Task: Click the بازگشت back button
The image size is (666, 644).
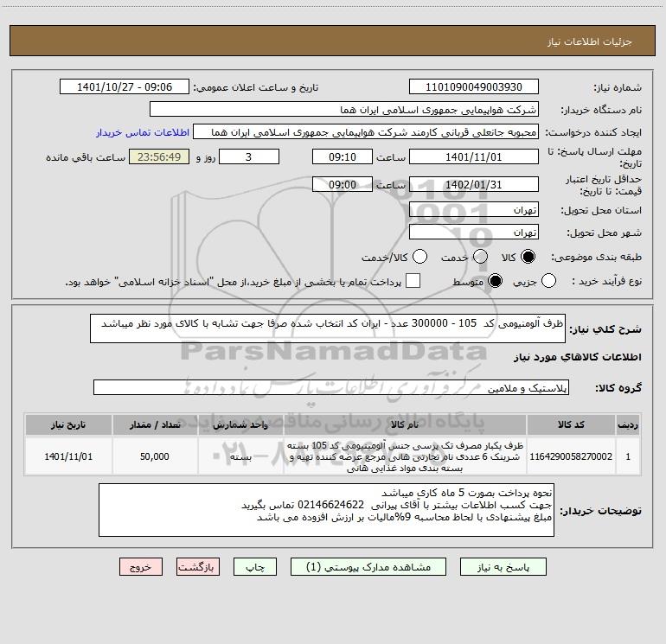Action: [198, 567]
